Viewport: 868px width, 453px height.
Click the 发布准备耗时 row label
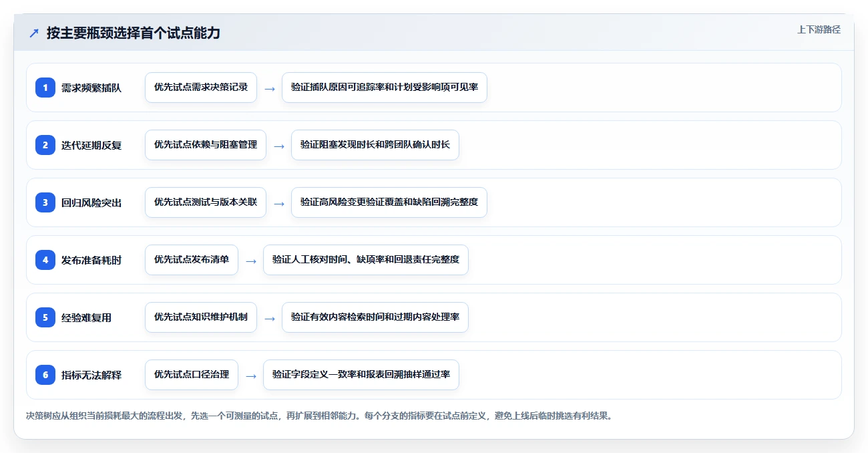[91, 260]
